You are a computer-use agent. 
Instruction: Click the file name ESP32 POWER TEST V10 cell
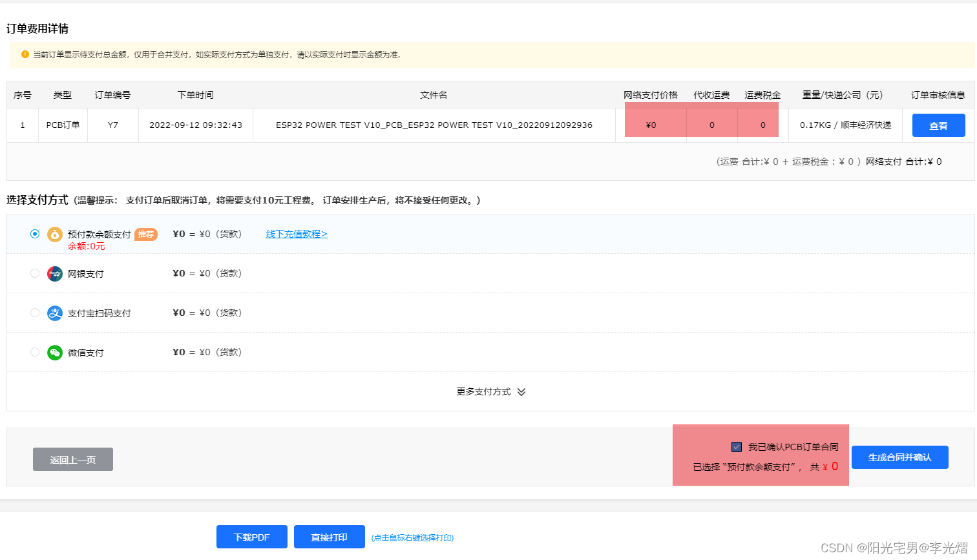click(x=434, y=125)
